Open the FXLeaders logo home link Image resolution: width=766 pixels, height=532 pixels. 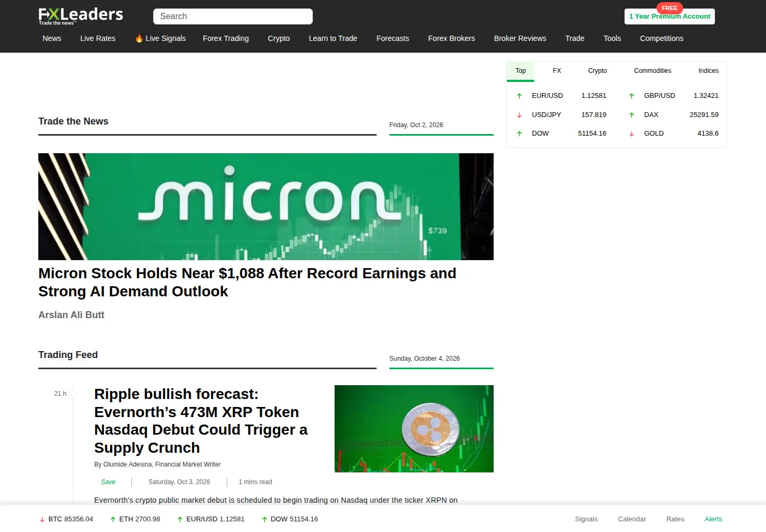pyautogui.click(x=81, y=16)
